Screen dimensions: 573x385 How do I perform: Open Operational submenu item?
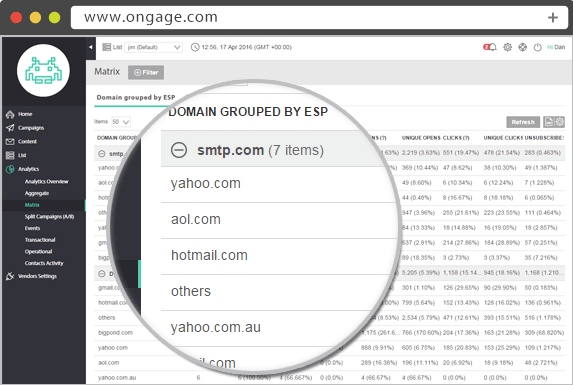tap(38, 252)
